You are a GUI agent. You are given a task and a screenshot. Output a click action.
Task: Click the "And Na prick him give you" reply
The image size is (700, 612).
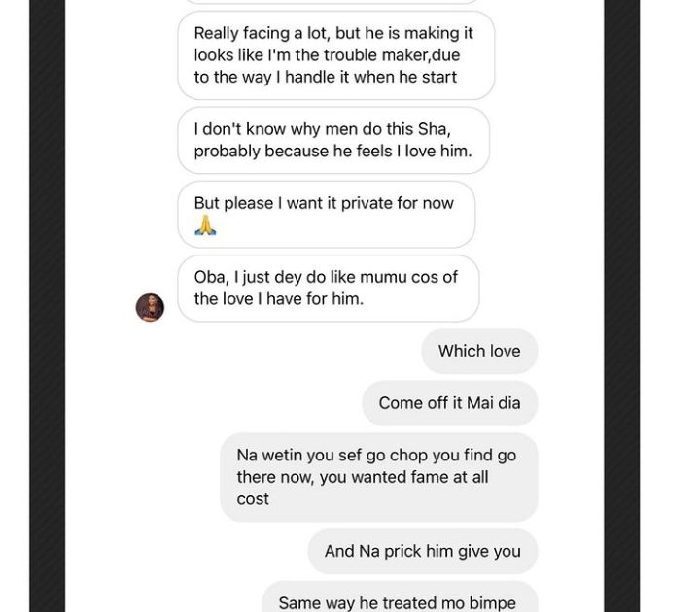[x=422, y=551]
